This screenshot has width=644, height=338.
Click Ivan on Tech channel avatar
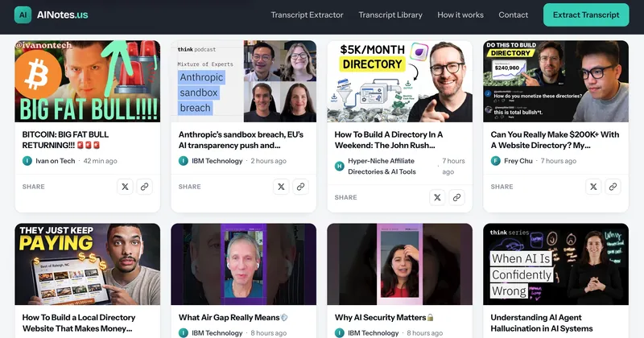27,161
